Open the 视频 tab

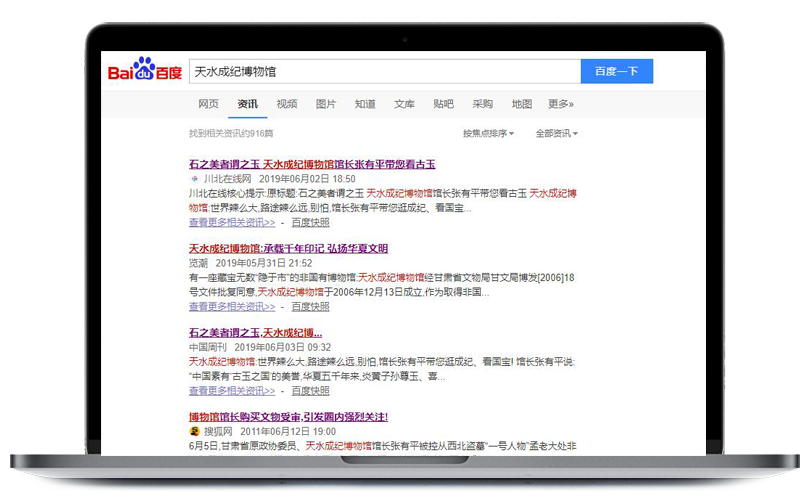pos(287,104)
